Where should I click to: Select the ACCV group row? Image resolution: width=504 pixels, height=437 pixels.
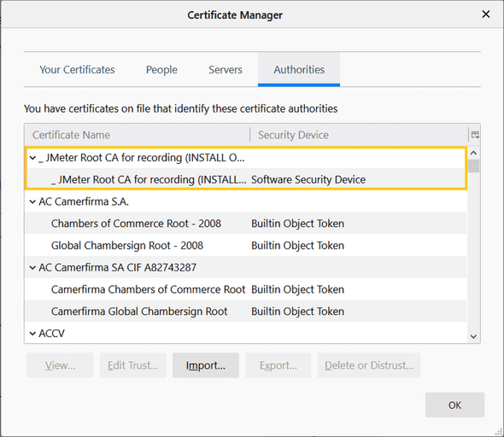[246, 333]
